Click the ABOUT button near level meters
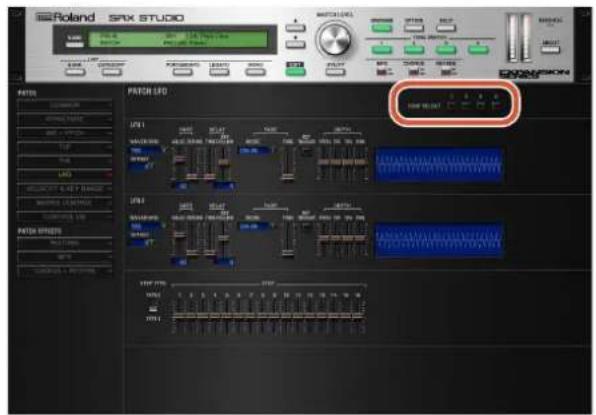Screen dimensions: 596x415 [x=550, y=49]
